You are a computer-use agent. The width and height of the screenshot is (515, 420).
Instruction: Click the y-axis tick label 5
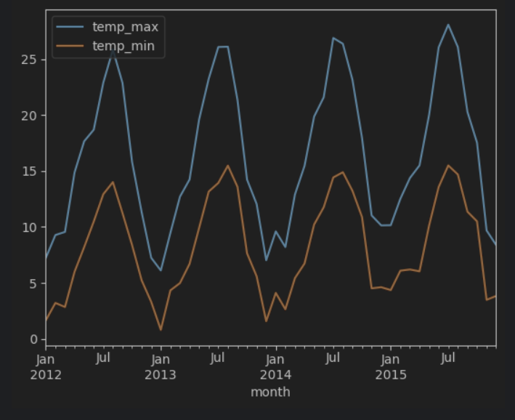(32, 283)
